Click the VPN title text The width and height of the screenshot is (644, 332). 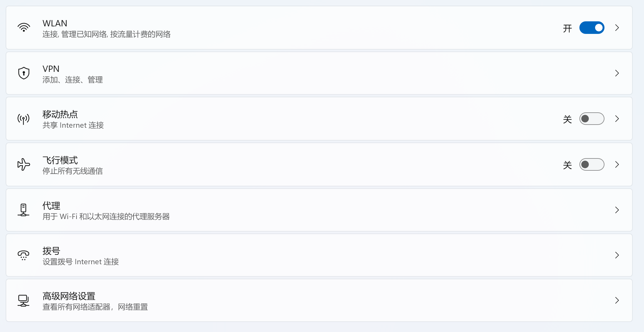(51, 69)
